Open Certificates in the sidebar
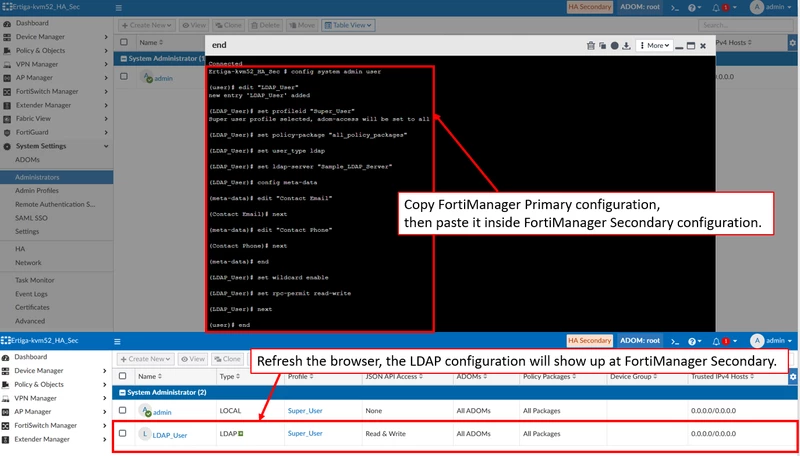The width and height of the screenshot is (800, 456). tap(32, 308)
